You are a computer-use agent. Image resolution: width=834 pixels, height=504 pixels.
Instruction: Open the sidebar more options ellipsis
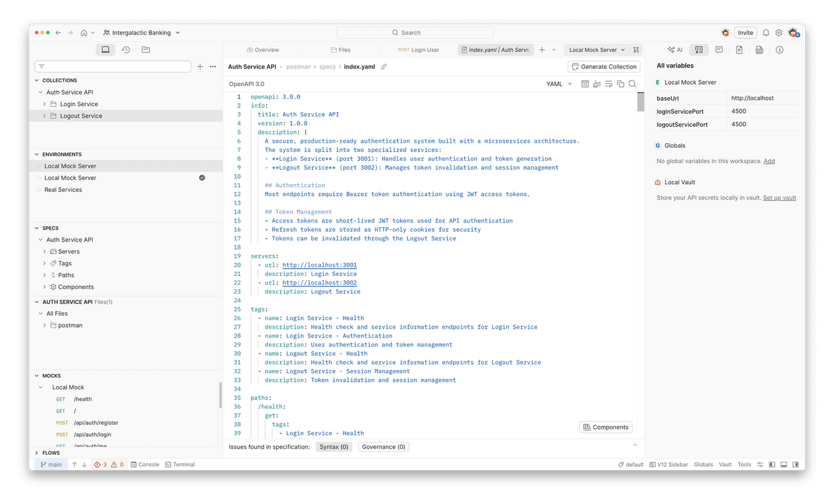pos(213,66)
